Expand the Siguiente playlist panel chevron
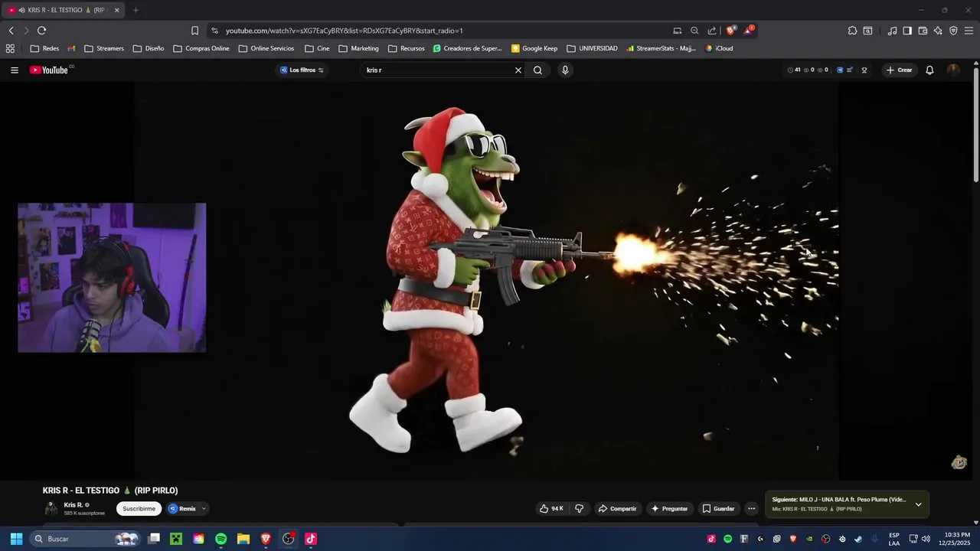The width and height of the screenshot is (980, 551). pos(918,504)
